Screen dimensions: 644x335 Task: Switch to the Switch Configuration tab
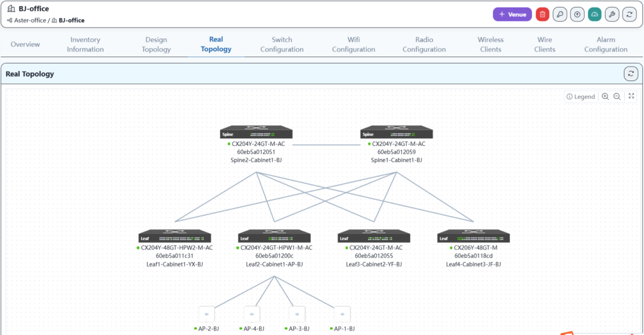[x=282, y=45]
